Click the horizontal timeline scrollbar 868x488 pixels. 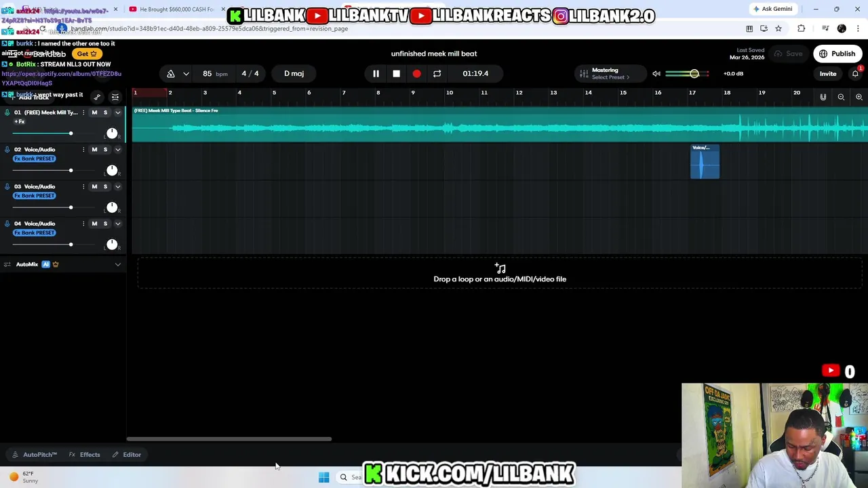[229, 439]
